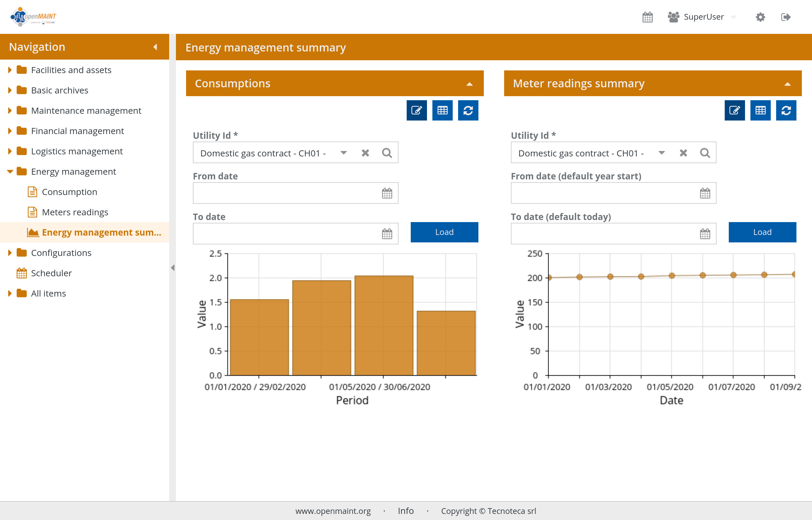Open Consumptions Utility Id dropdown
Image resolution: width=812 pixels, height=520 pixels.
(x=344, y=153)
